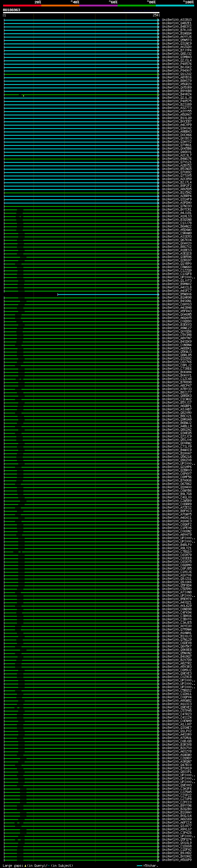Click the green alignment bar for A5UUP9
The height and width of the screenshot is (868, 197).
click(81, 860)
